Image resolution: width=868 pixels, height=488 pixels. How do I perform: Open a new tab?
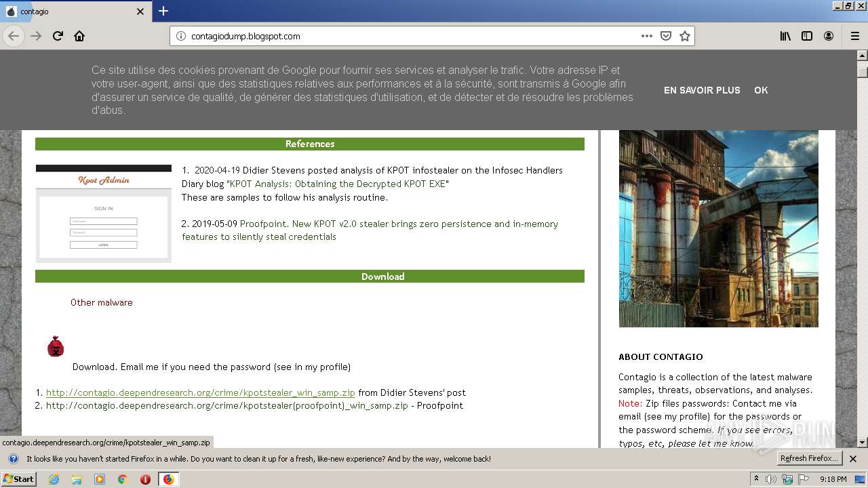(163, 11)
